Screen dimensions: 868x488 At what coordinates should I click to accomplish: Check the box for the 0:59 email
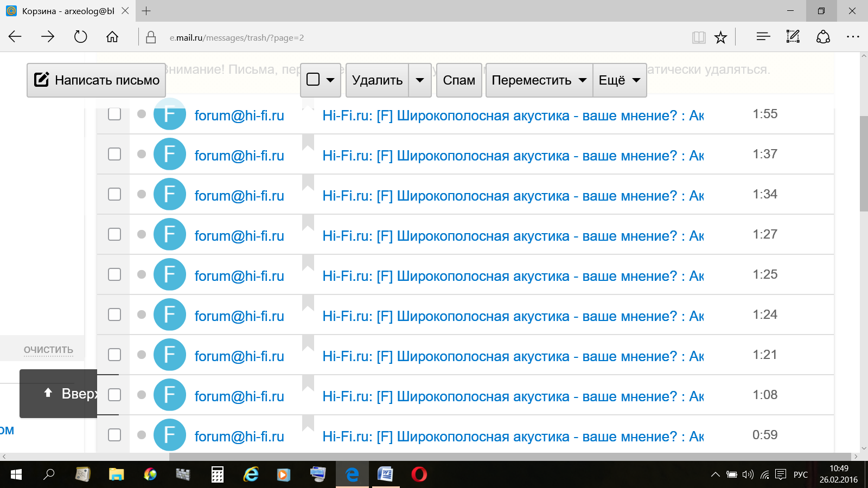click(x=114, y=435)
